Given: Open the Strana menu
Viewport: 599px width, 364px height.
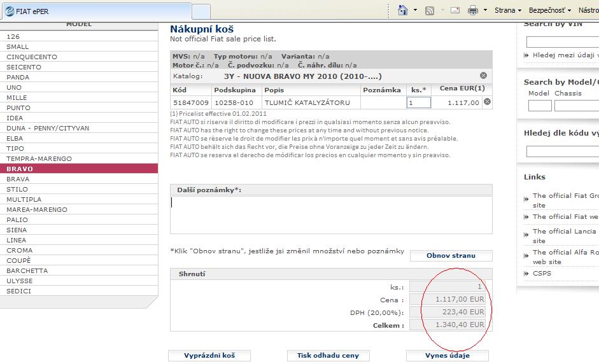Looking at the screenshot, I should pos(508,10).
